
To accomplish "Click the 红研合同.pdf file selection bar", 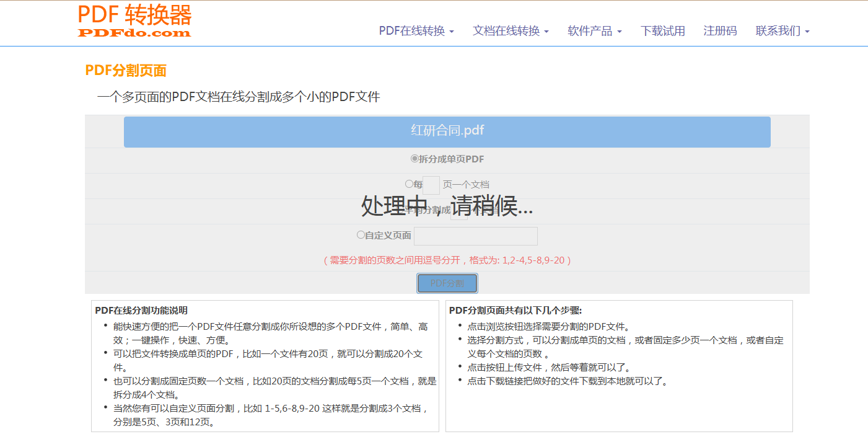I will pyautogui.click(x=447, y=131).
